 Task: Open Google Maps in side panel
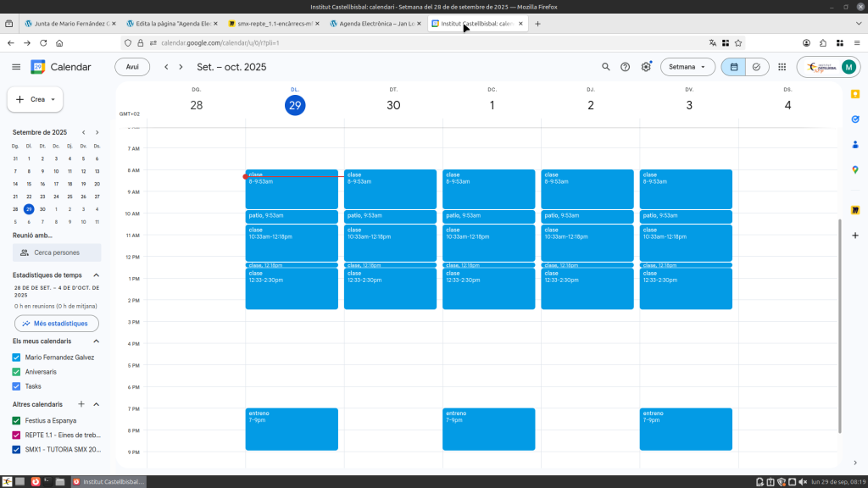coord(855,169)
